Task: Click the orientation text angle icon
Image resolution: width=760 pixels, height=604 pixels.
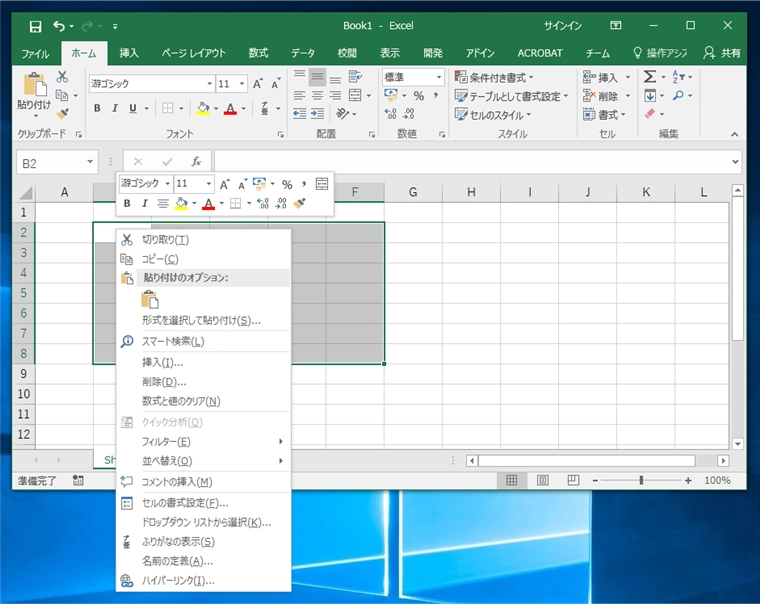Action: tap(343, 114)
